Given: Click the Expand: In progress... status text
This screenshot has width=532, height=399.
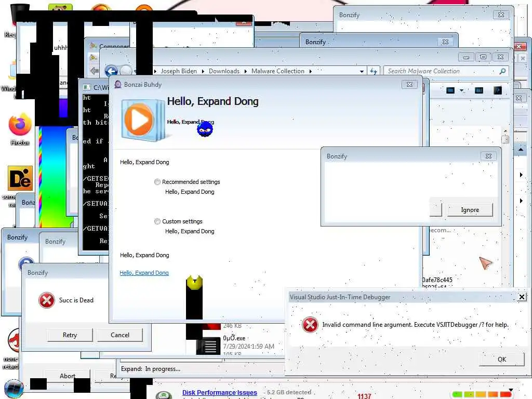Looking at the screenshot, I should pos(151,369).
